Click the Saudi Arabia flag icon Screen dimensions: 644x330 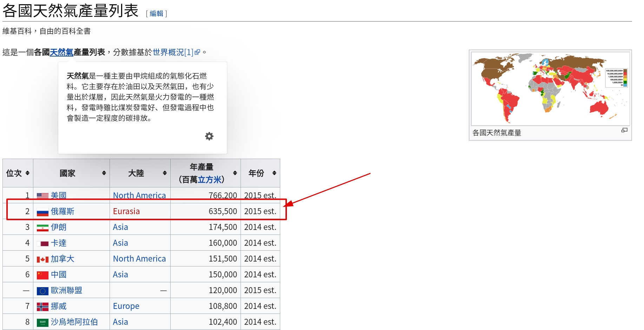pos(42,323)
